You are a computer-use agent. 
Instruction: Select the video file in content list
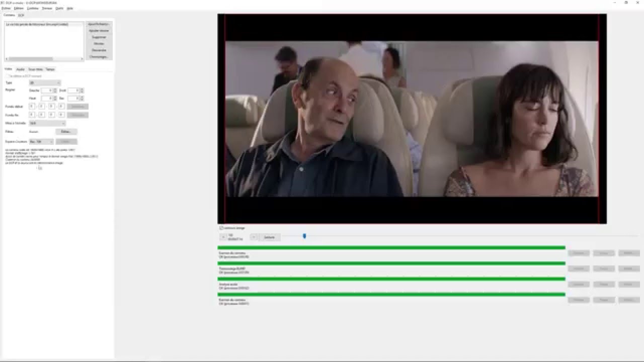[x=38, y=24]
